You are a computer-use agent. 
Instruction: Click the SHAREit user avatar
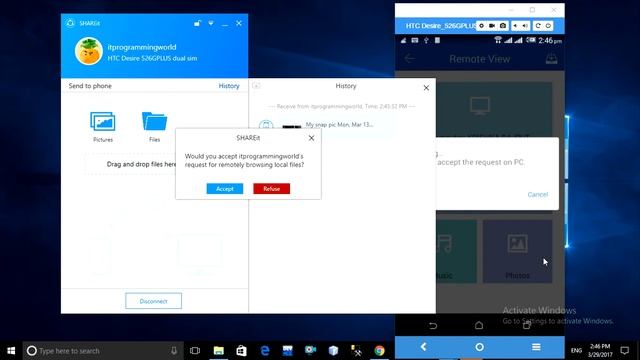click(x=89, y=51)
